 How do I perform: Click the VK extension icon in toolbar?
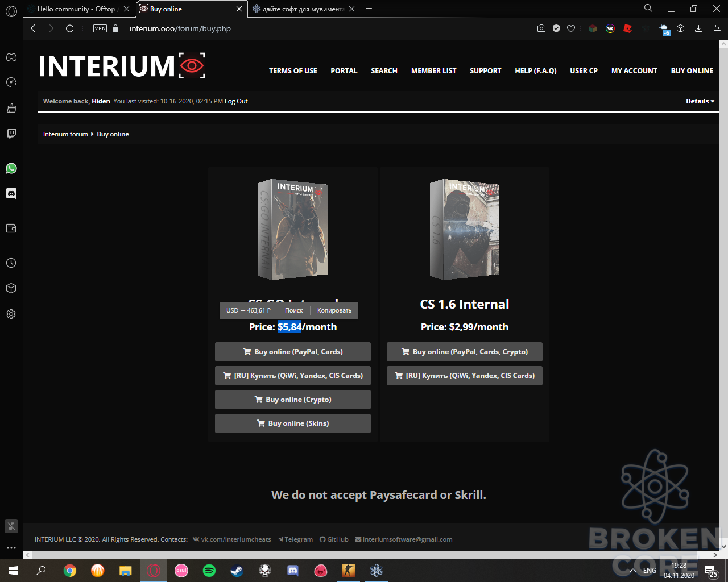pos(610,28)
